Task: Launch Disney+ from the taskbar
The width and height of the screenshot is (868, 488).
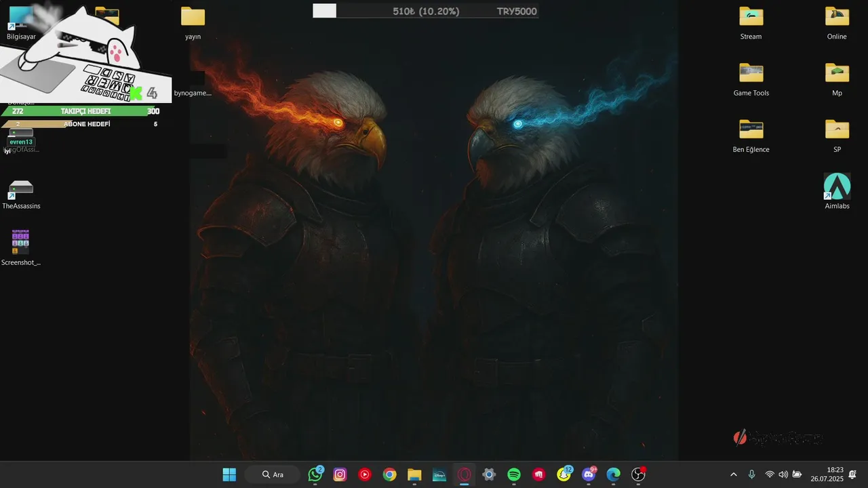Action: pyautogui.click(x=439, y=474)
